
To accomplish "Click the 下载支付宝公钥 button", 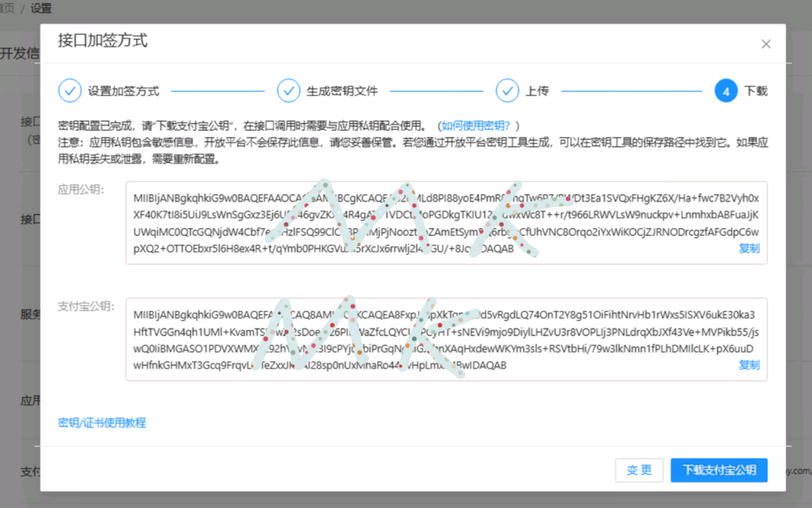I will [x=718, y=470].
